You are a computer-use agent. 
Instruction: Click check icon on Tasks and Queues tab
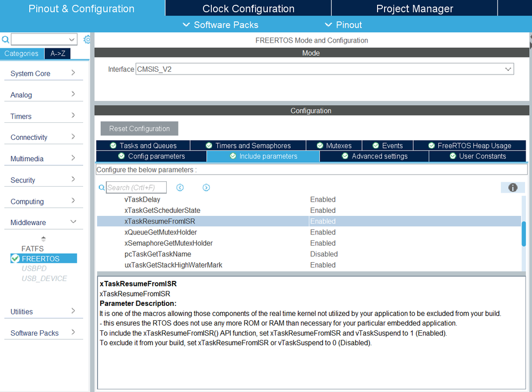pyautogui.click(x=113, y=145)
